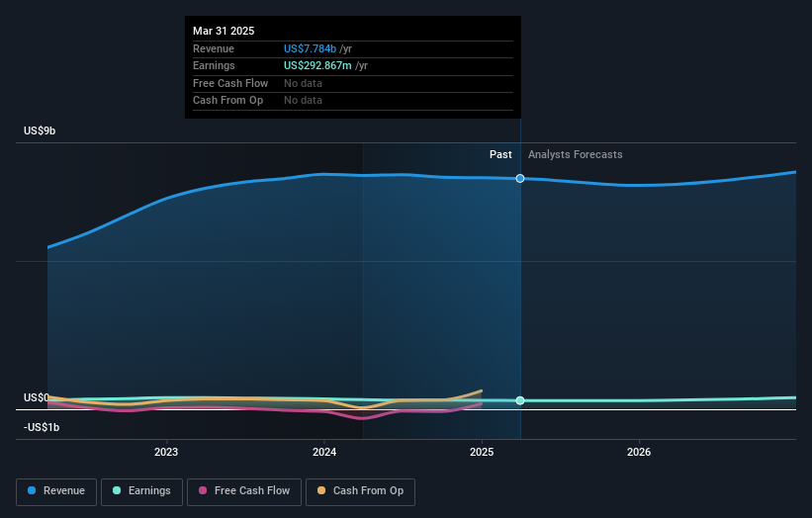Click the US$292.867m earnings value
Viewport: 812px width, 518px height.
(x=317, y=65)
